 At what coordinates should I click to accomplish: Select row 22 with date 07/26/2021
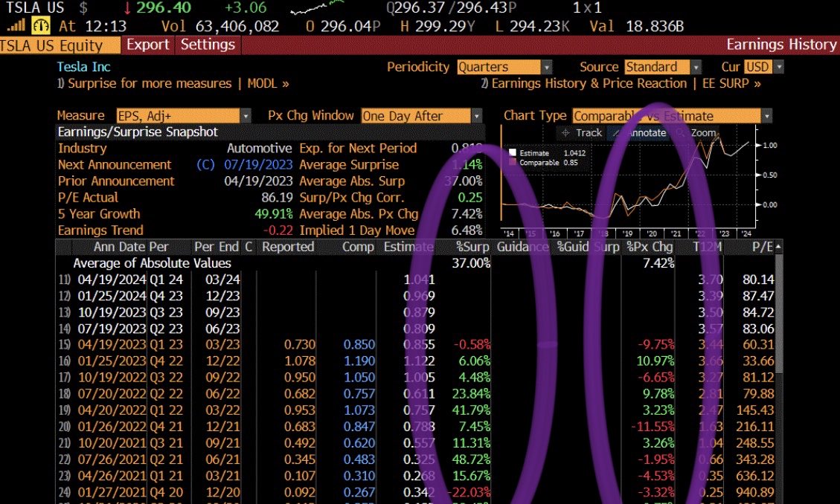417,459
